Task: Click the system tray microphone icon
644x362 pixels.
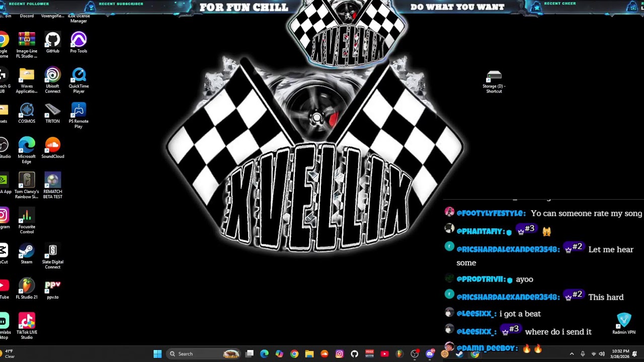Action: (583, 354)
